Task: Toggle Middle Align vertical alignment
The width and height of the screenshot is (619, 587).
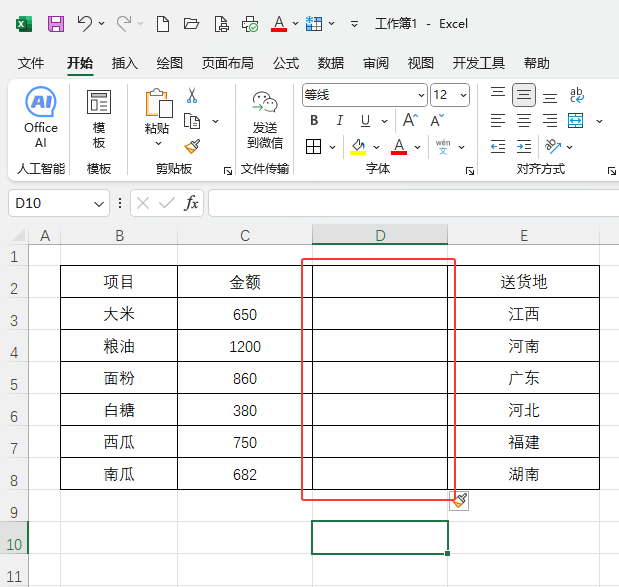Action: (x=524, y=95)
